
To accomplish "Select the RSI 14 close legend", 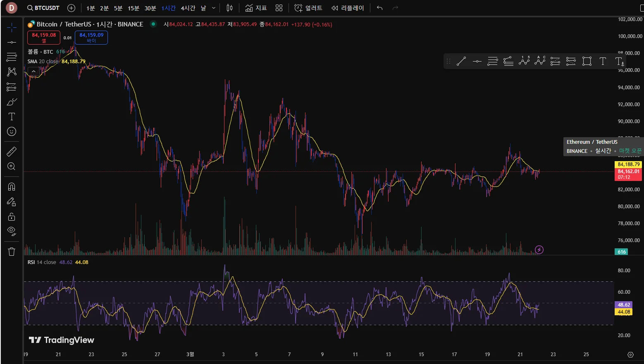I will click(x=42, y=262).
